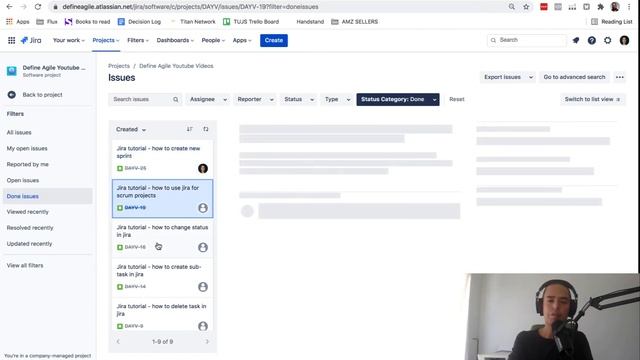Image resolution: width=640 pixels, height=360 pixels.
Task: Open the Status filter dropdown
Action: [x=299, y=100]
